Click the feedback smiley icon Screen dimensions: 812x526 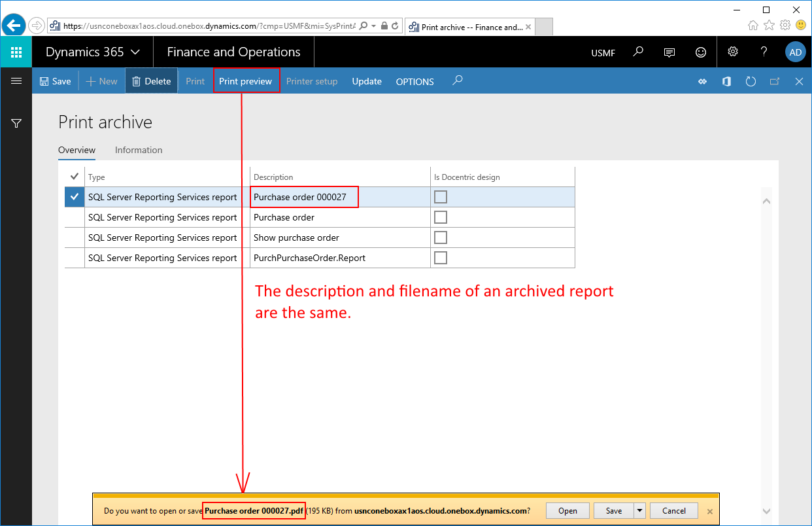[x=701, y=52]
